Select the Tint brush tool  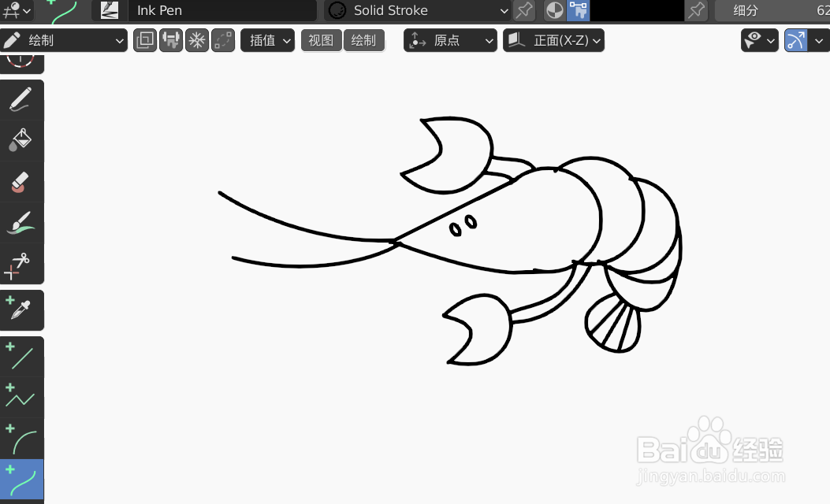22,223
